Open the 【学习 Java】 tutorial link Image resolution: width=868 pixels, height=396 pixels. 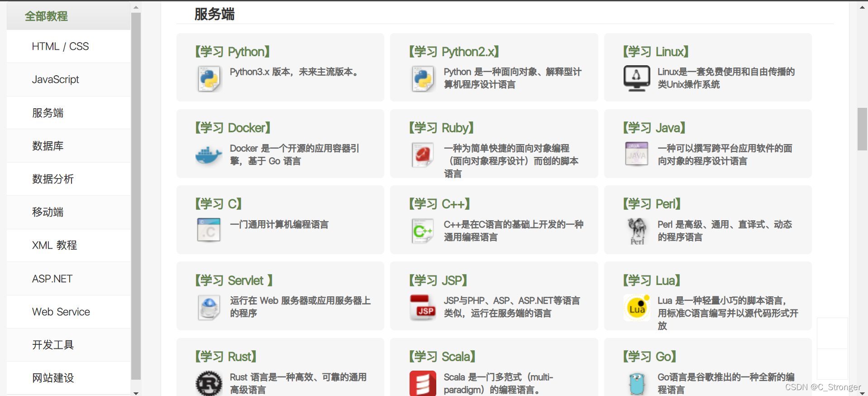click(x=654, y=128)
